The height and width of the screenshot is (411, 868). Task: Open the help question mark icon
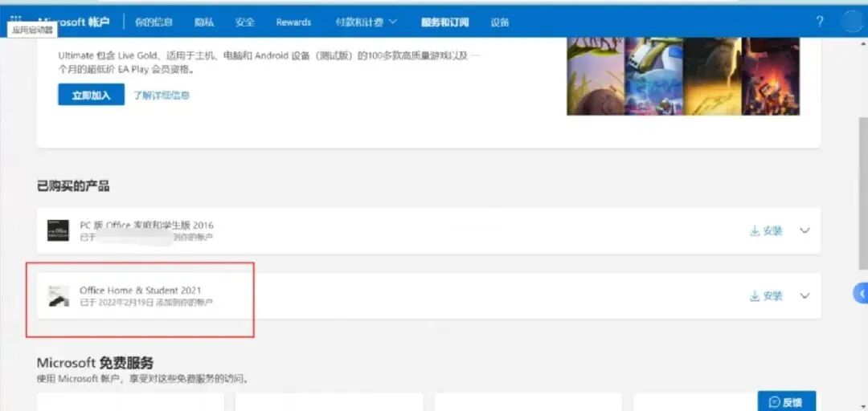pos(819,22)
